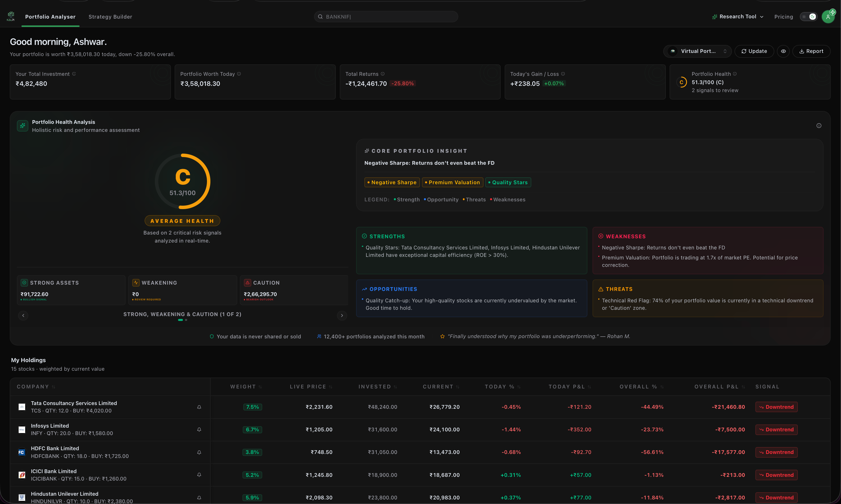Click the alert bell for HDFC Bank Limited
The image size is (841, 504).
point(199,452)
